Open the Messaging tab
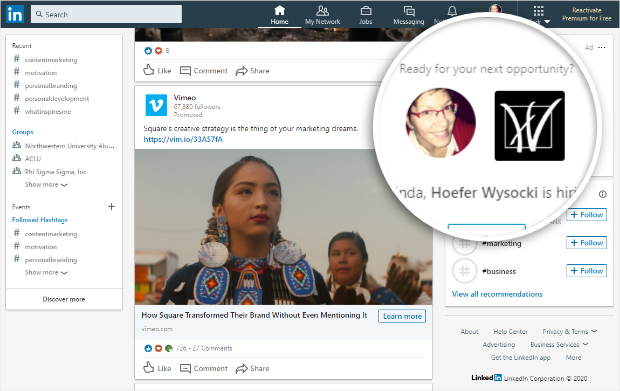The image size is (620, 391). coord(408,15)
